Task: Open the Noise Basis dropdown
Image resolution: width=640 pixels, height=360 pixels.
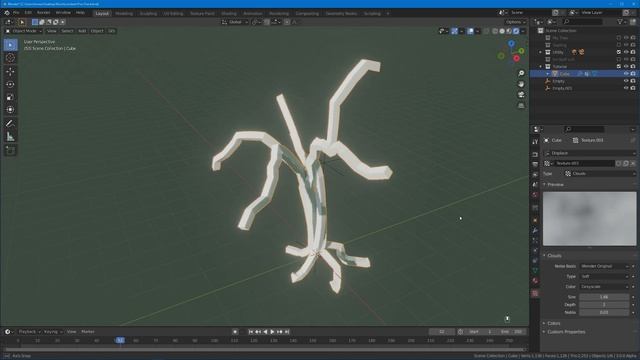Action: pyautogui.click(x=604, y=267)
